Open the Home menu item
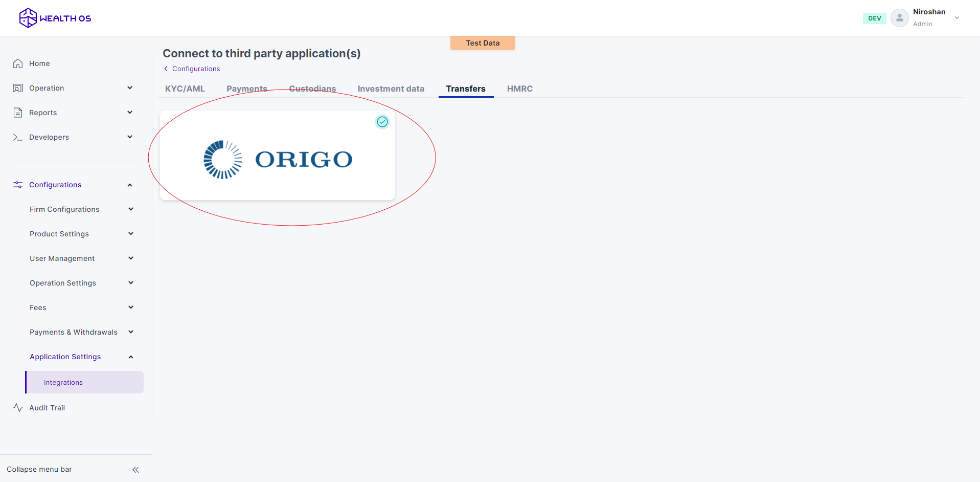Image resolution: width=980 pixels, height=482 pixels. (x=39, y=63)
